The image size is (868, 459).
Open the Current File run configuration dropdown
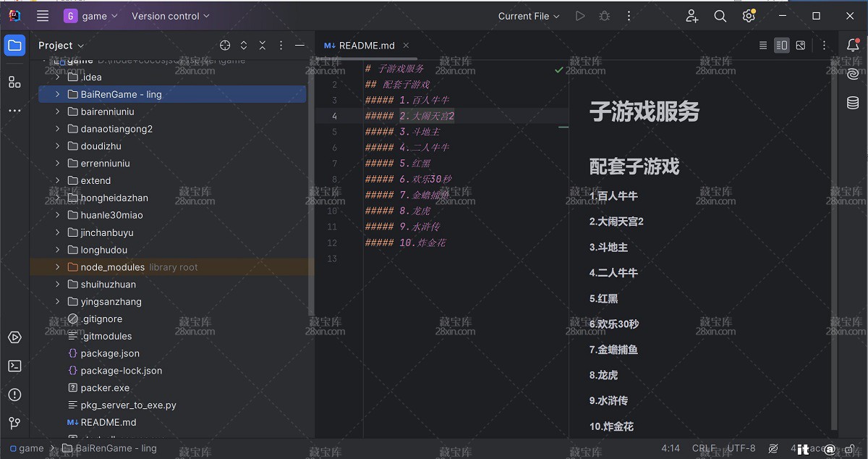pos(529,16)
